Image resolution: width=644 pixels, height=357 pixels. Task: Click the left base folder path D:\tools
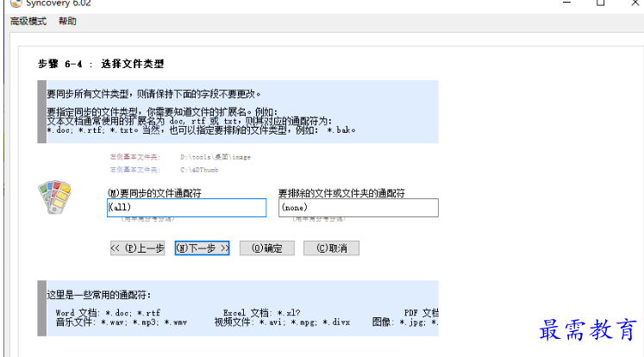pos(215,158)
